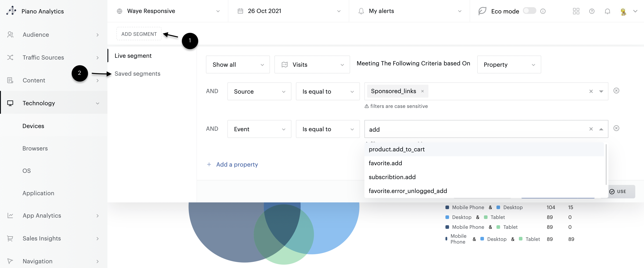Image resolution: width=644 pixels, height=268 pixels.
Task: Open the notifications bell icon
Action: [x=607, y=11]
